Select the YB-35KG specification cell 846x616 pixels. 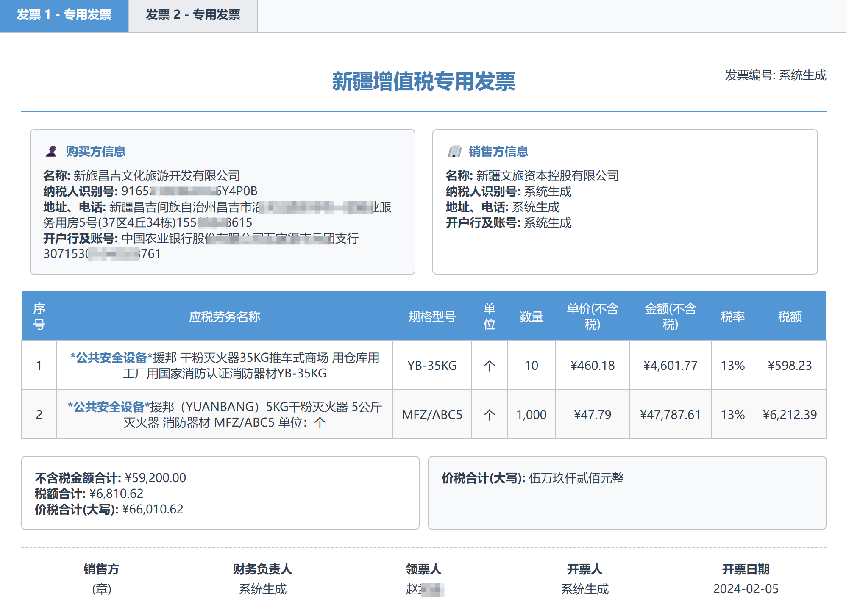[x=432, y=366]
